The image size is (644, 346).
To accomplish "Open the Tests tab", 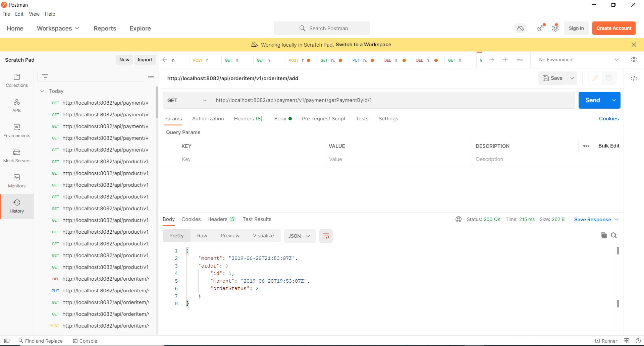I will coord(362,119).
